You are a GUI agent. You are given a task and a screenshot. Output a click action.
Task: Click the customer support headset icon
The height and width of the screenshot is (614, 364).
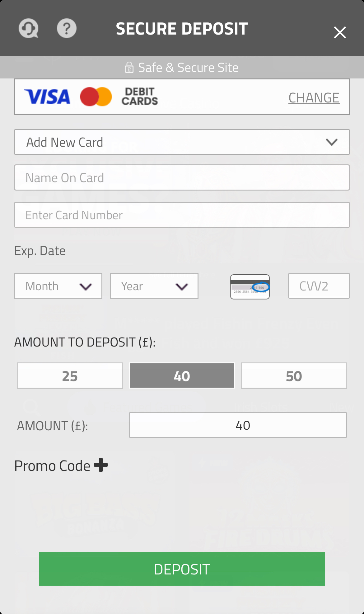coord(28,28)
